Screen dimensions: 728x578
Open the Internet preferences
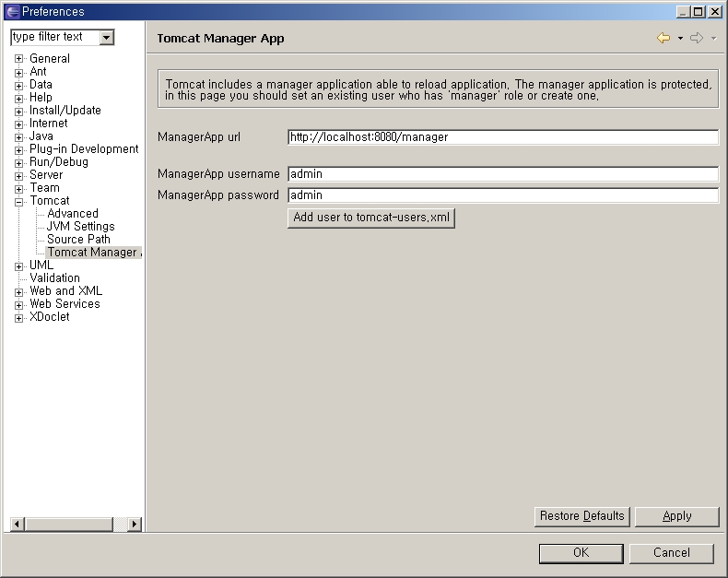pos(48,124)
